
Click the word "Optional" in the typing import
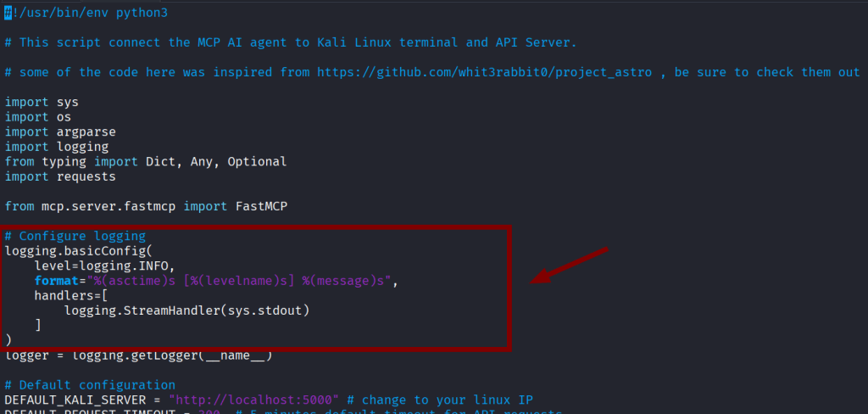(257, 161)
